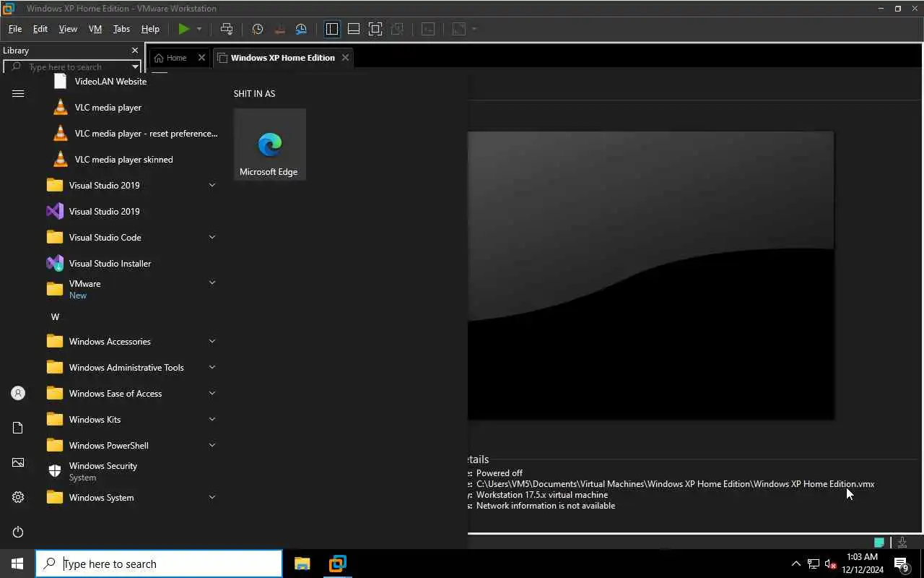Screen dimensions: 924x578
Task: Click the virtual machine preview thumbnail
Action: [650, 275]
